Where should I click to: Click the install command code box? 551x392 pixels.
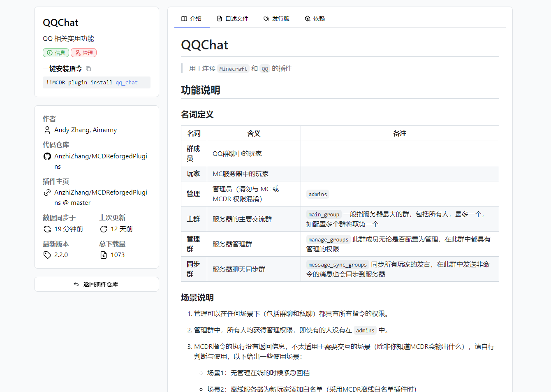pyautogui.click(x=97, y=82)
